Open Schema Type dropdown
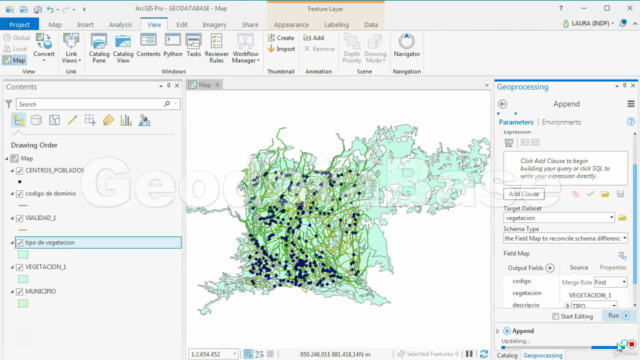 624,238
